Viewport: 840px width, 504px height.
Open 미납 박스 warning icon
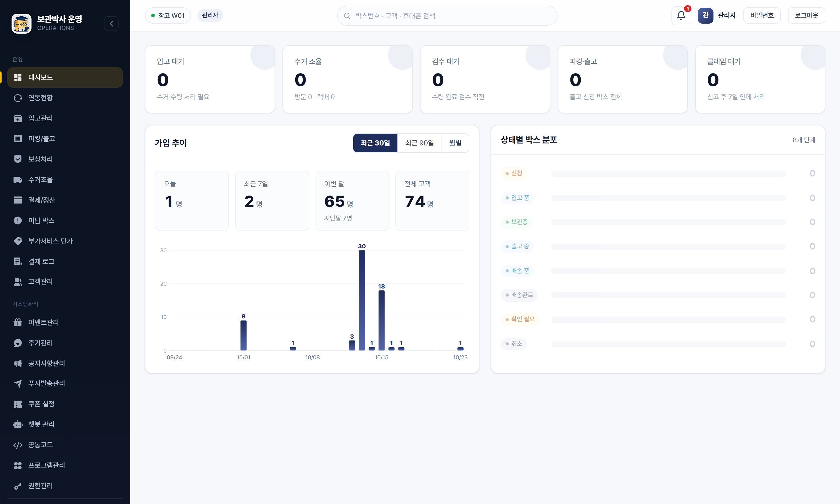click(18, 220)
